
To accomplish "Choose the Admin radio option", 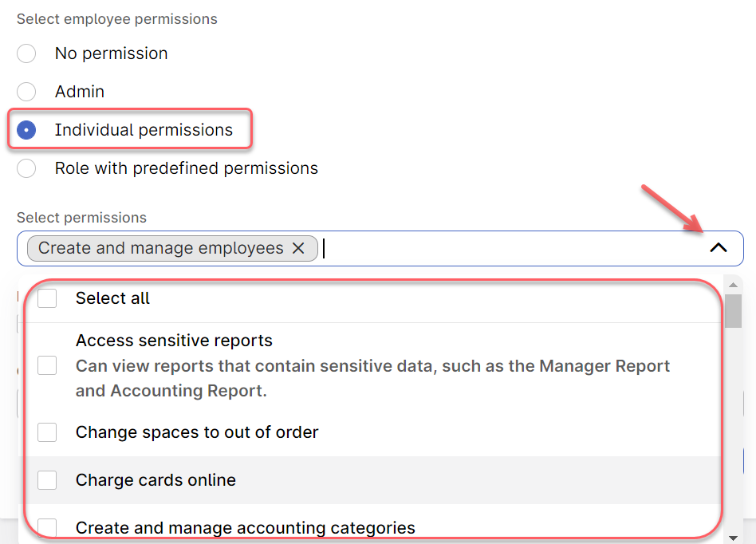I will [26, 92].
